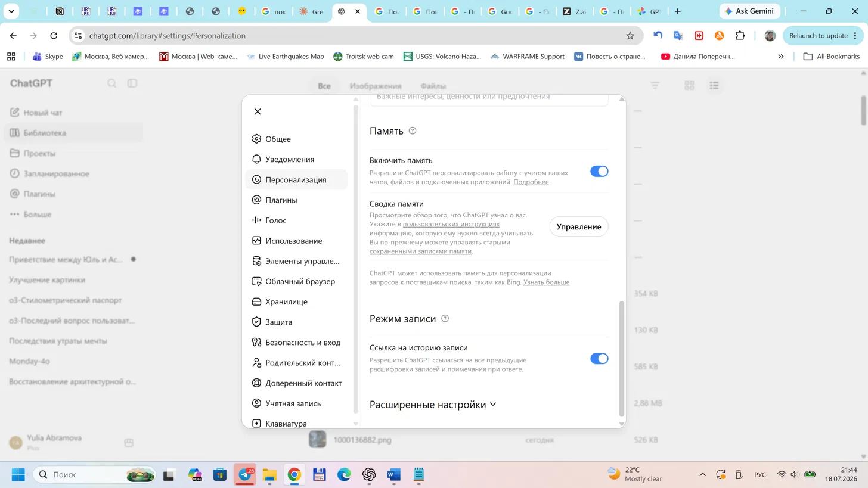Click the search icon in ChatGPT sidebar
Viewport: 868px width, 488px height.
[x=111, y=83]
